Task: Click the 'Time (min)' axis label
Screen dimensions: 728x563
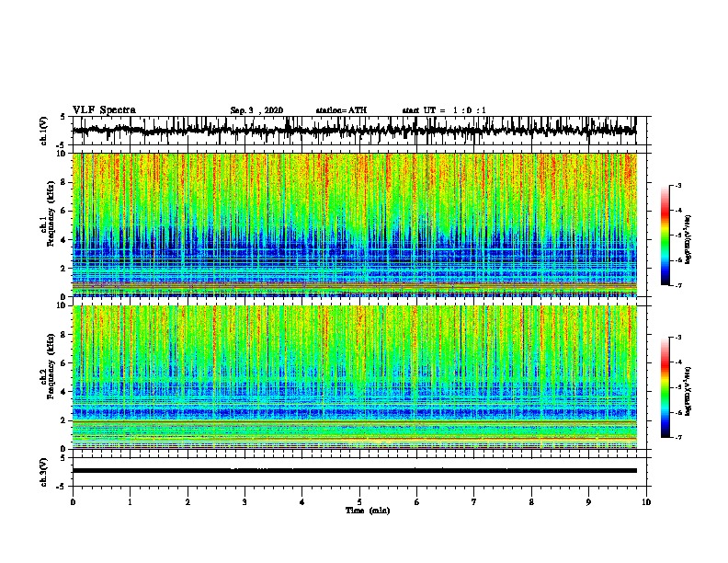Action: tap(368, 511)
